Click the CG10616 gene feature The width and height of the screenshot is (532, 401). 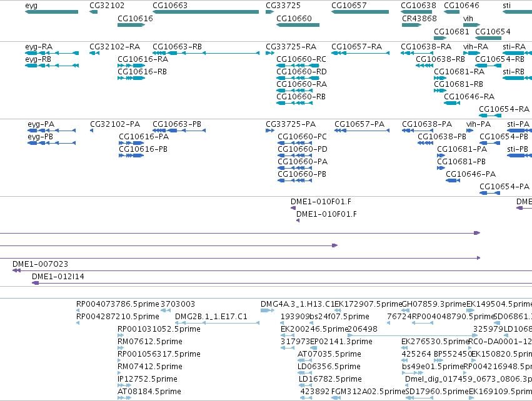(131, 25)
